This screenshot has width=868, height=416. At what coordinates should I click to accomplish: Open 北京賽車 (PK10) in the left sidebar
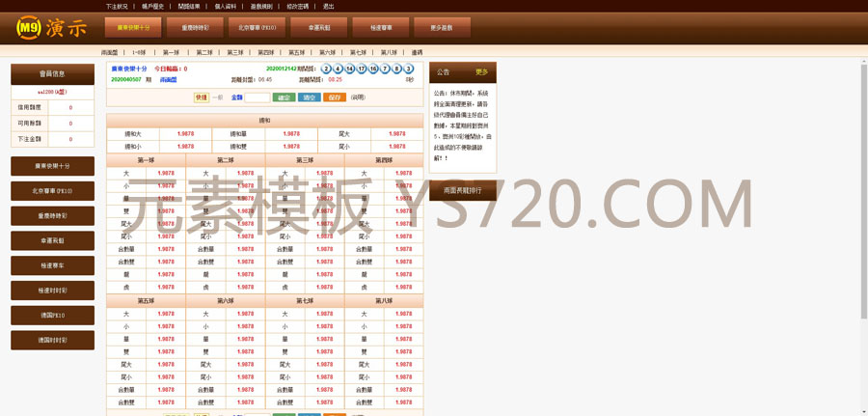53,191
